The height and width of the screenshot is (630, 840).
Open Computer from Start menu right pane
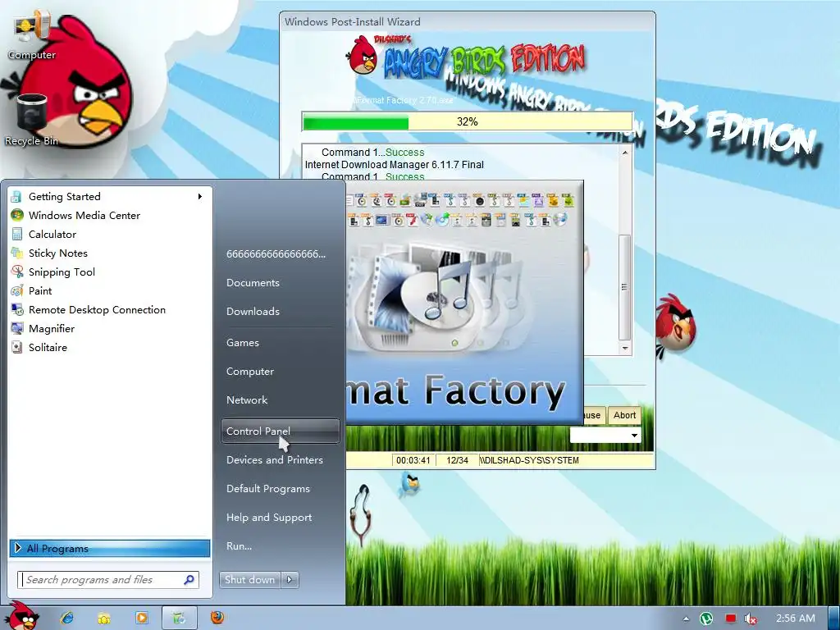pyautogui.click(x=281, y=372)
